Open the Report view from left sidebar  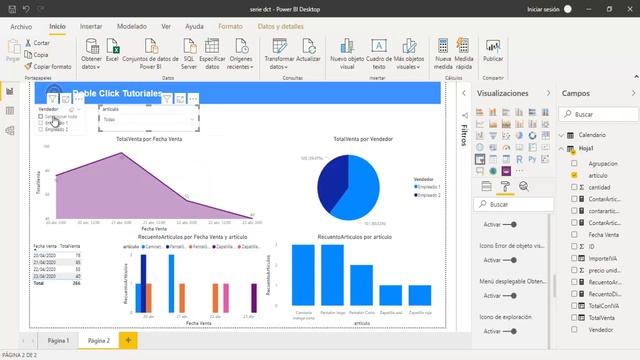(10, 91)
